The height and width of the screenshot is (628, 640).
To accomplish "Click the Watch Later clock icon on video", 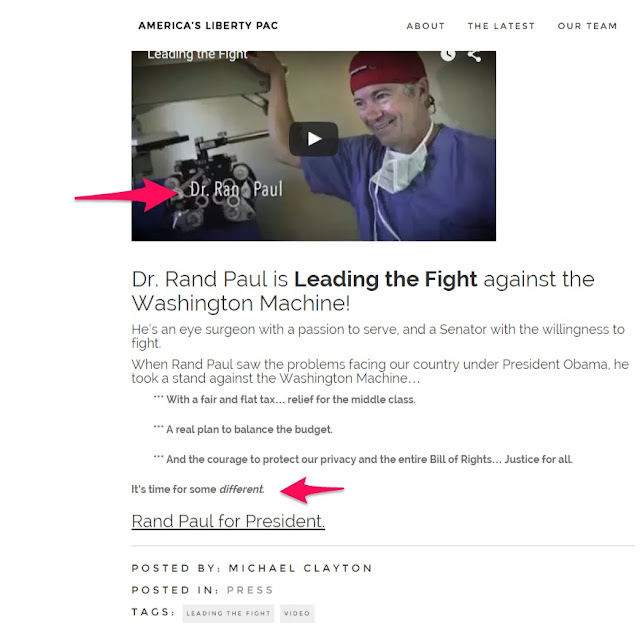I will [448, 55].
